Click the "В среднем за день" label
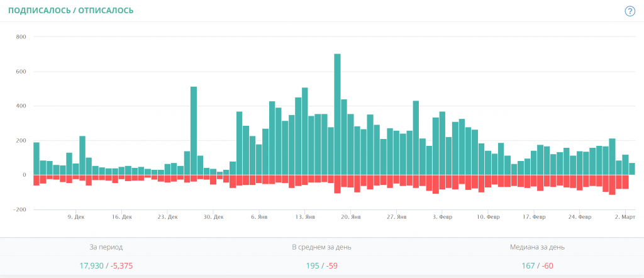Viewport: 644px width, 278px height. pos(321,247)
